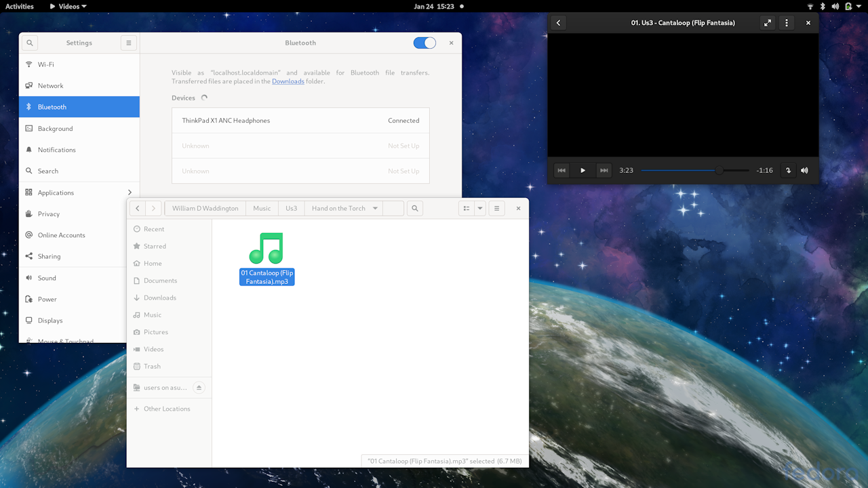This screenshot has width=868, height=488.
Task: Go back in the file manager
Action: tap(138, 209)
